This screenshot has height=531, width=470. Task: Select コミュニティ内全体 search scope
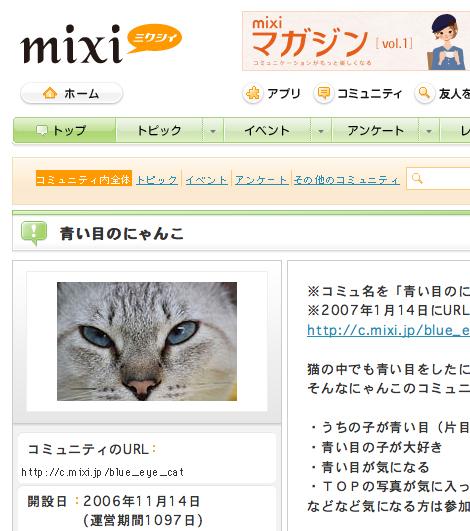(x=84, y=179)
